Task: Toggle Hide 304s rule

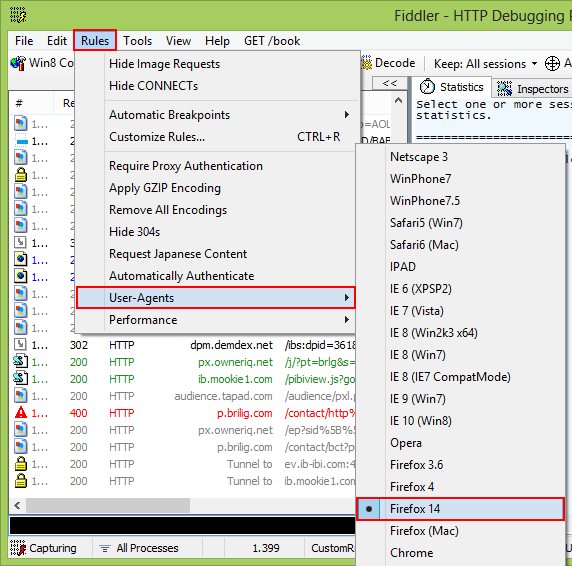Action: pyautogui.click(x=215, y=232)
